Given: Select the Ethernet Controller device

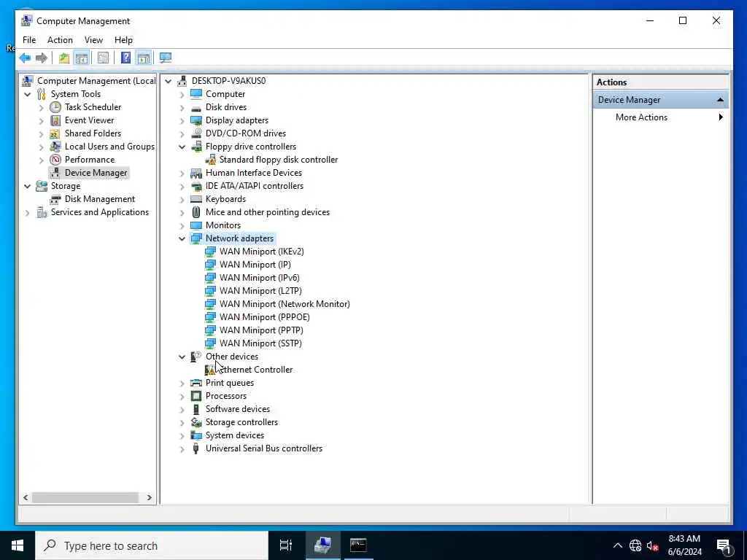Looking at the screenshot, I should (256, 370).
